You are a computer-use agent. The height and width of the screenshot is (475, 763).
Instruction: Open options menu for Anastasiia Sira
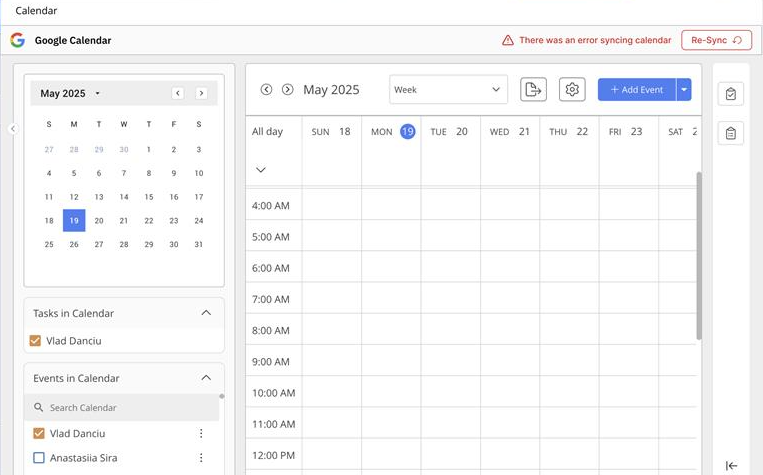pos(201,457)
